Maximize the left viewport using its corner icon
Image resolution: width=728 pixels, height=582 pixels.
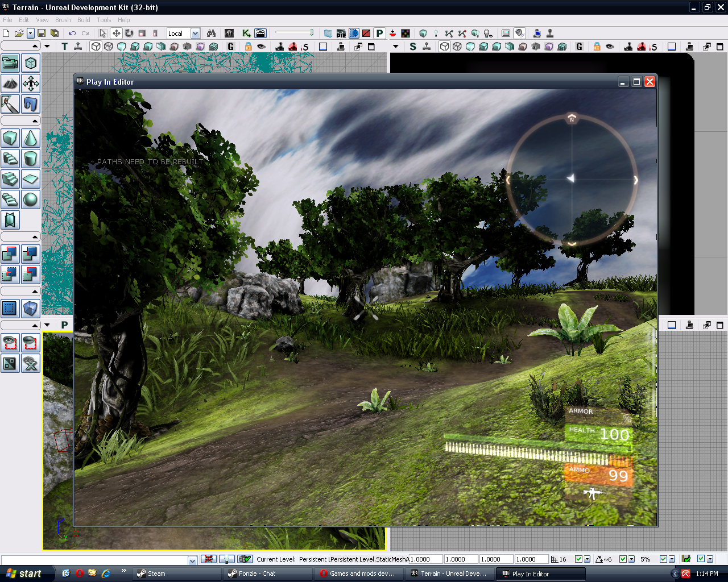(371, 47)
